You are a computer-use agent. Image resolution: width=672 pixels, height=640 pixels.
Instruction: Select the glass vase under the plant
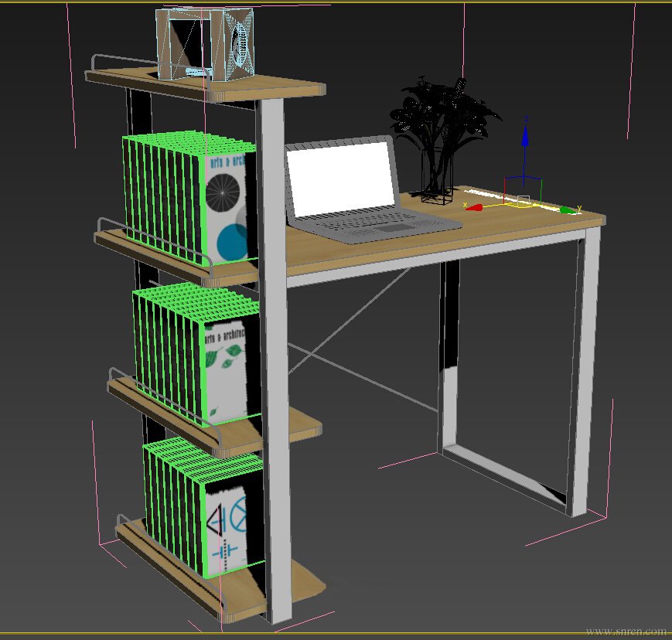pyautogui.click(x=437, y=175)
